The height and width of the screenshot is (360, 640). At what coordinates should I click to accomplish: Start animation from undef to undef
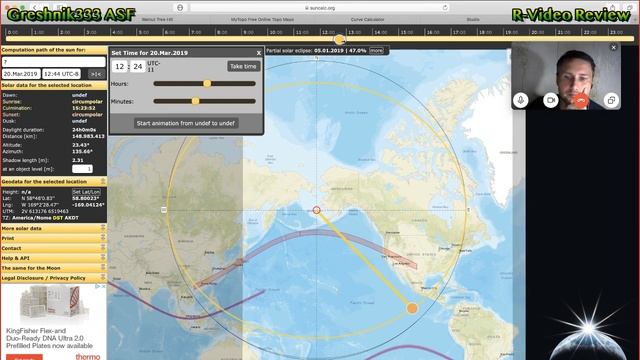(x=186, y=123)
